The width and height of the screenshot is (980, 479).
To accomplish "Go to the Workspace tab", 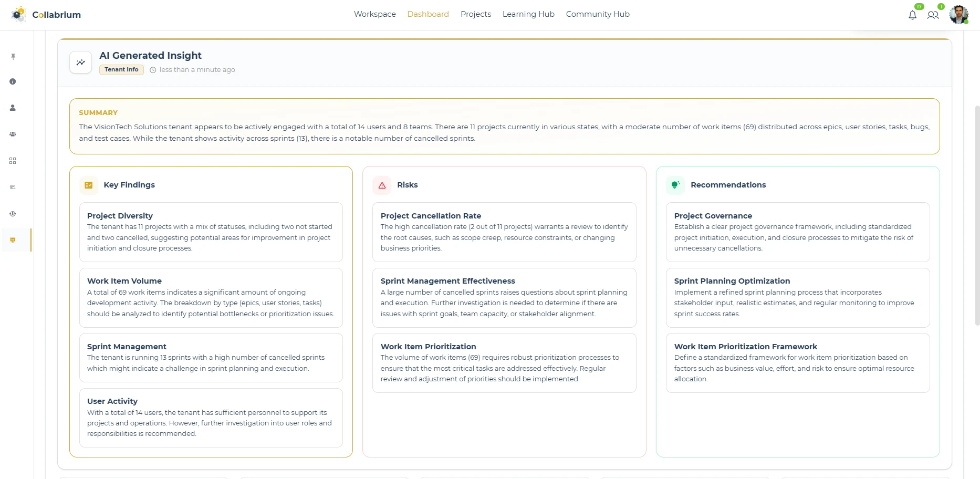I will coord(375,14).
